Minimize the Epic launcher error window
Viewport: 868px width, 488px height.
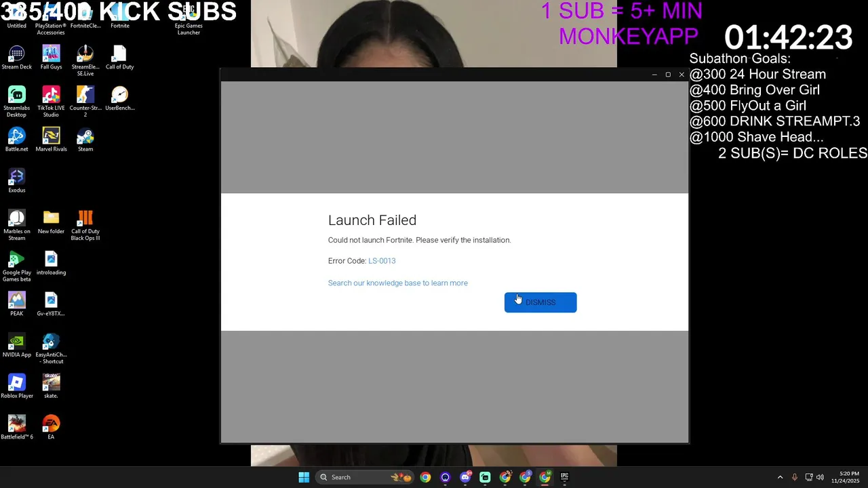pyautogui.click(x=654, y=75)
